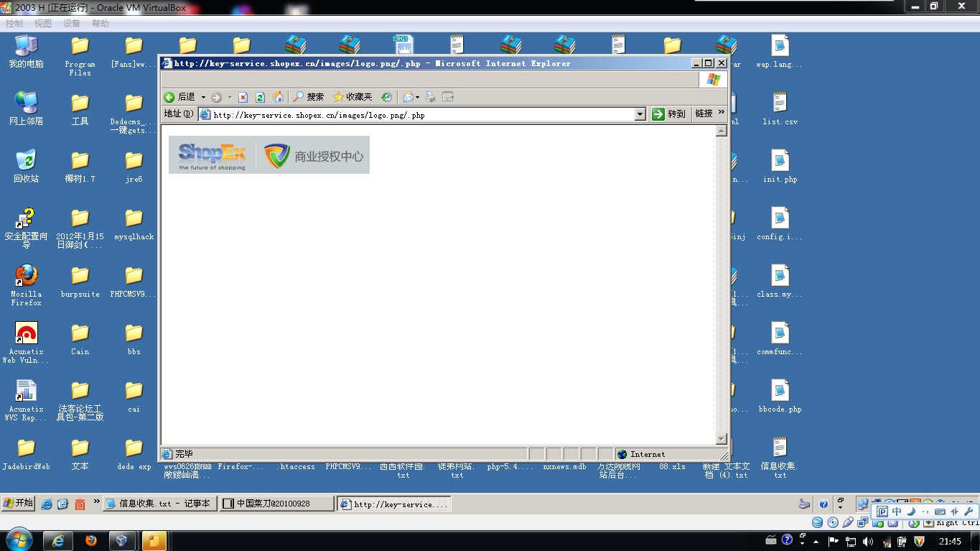Select jre6 folder on desktop
980x551 pixels.
tap(134, 167)
